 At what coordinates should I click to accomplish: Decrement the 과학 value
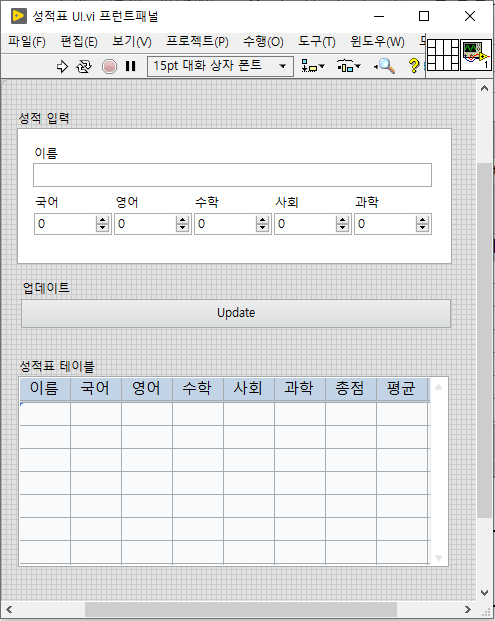pyautogui.click(x=423, y=228)
